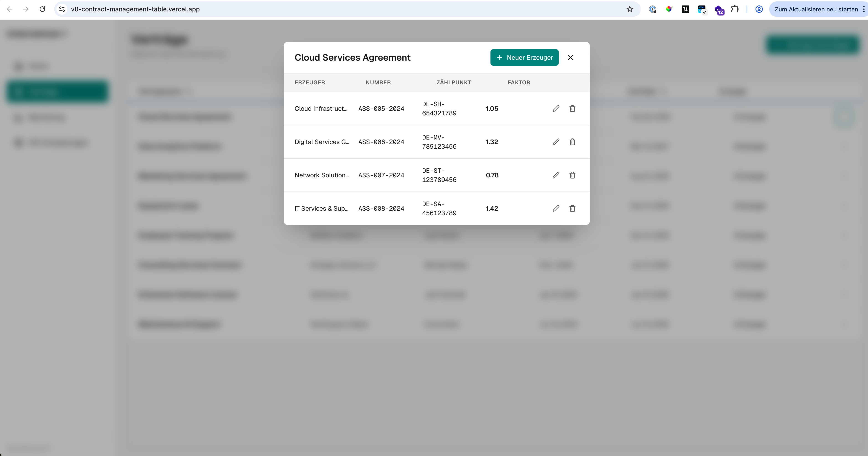
Task: Delete the Network Solutions row with factor 0.78
Action: coord(572,175)
